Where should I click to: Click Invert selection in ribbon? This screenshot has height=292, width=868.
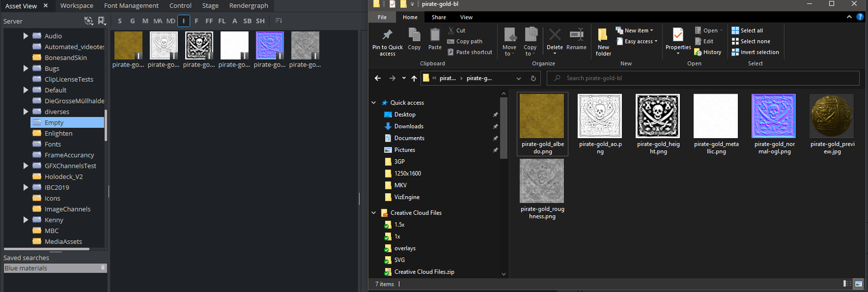tap(755, 52)
